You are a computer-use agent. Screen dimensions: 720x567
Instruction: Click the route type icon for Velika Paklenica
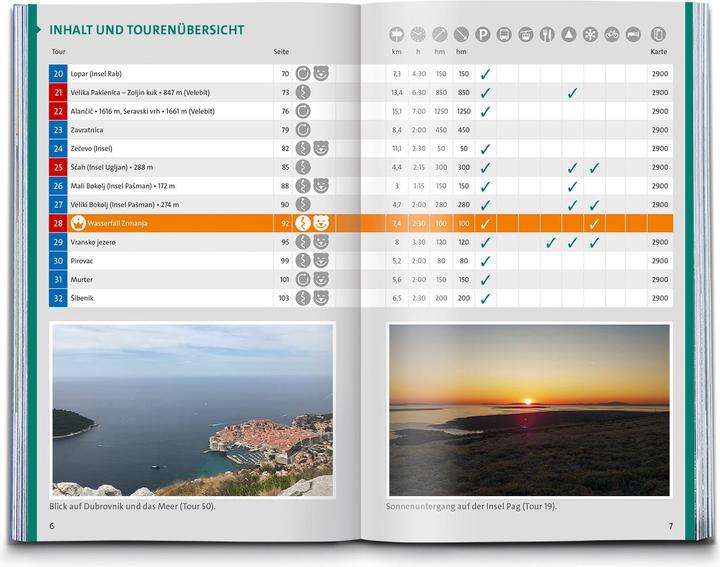tap(303, 92)
